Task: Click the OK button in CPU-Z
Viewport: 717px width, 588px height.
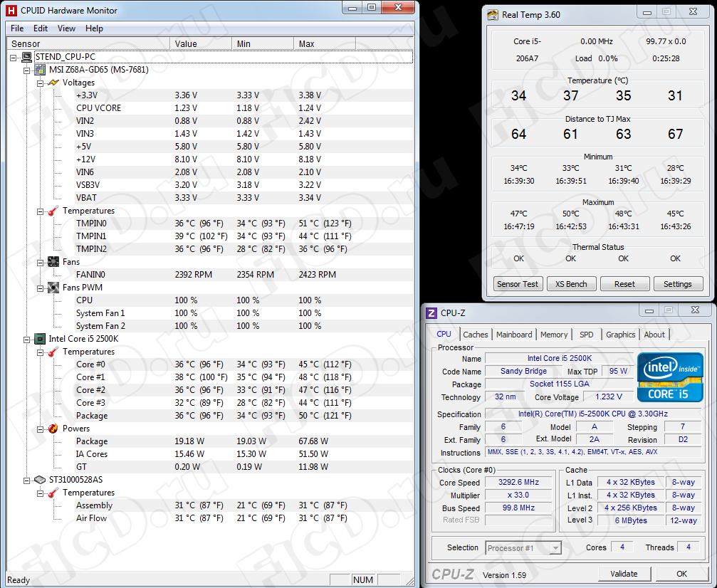Action: (x=682, y=574)
